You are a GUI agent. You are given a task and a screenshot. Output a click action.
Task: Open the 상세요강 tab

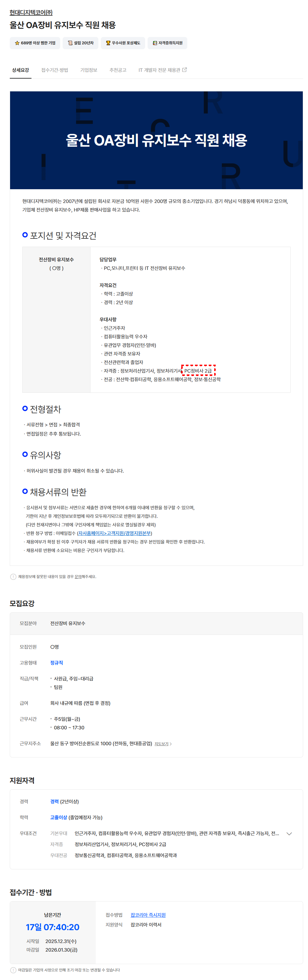pos(20,70)
